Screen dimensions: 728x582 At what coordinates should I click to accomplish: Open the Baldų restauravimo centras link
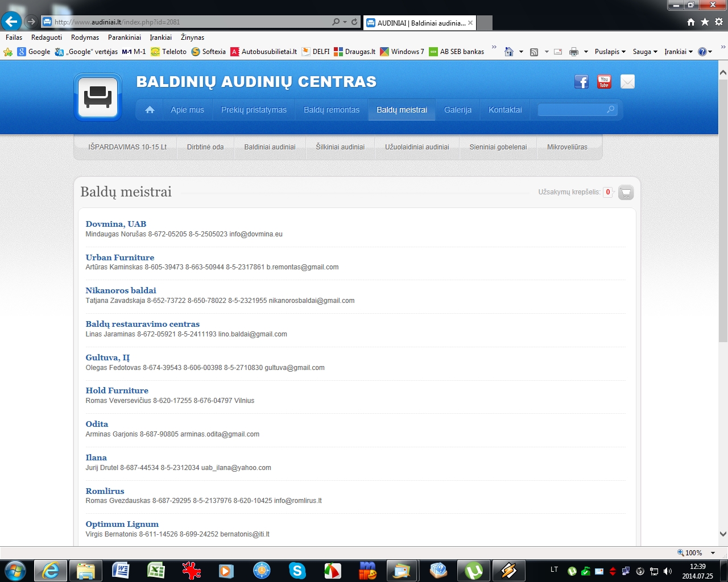click(142, 324)
